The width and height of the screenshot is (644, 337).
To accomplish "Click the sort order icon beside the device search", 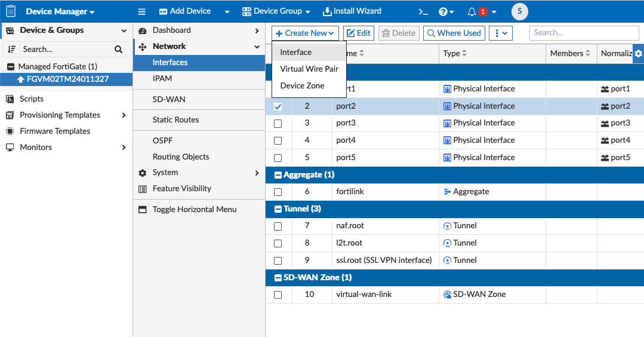I will coord(11,50).
